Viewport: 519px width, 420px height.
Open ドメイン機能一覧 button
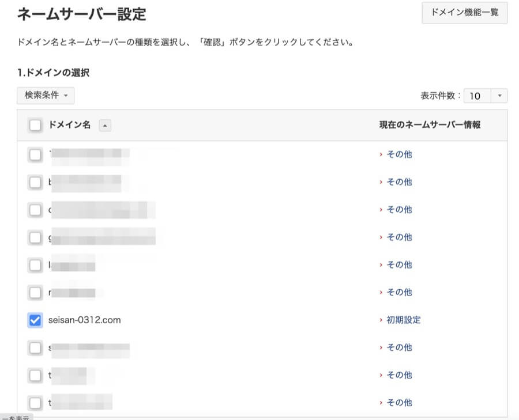[x=465, y=12]
